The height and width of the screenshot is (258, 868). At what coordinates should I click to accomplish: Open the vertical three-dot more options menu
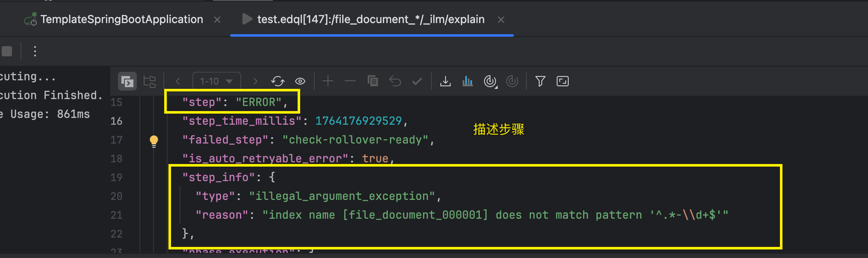click(x=35, y=51)
